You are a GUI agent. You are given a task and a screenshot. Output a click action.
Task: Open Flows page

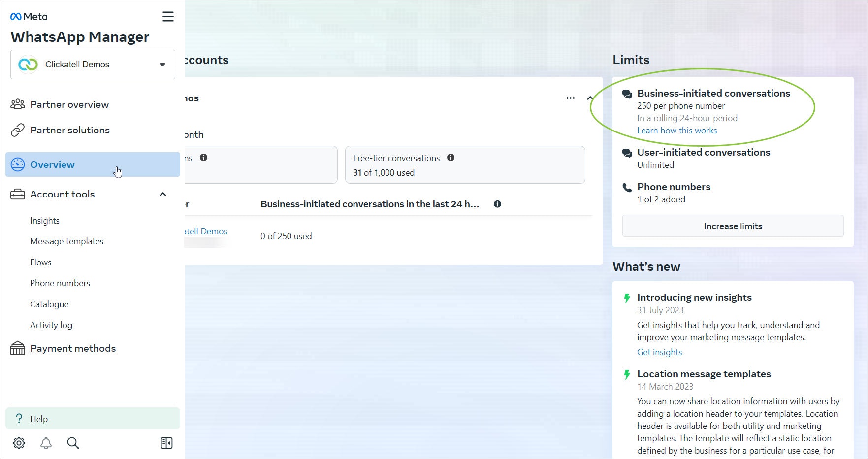click(x=41, y=262)
